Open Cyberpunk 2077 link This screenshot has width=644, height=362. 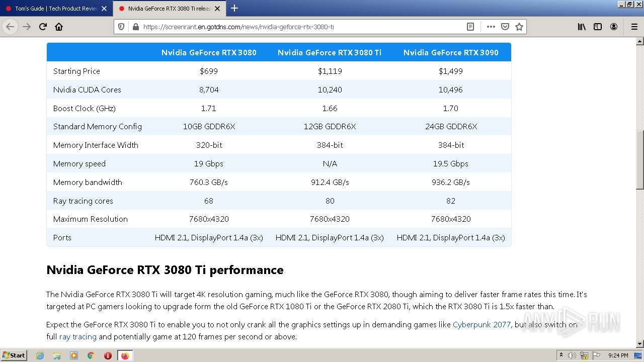[x=481, y=325]
